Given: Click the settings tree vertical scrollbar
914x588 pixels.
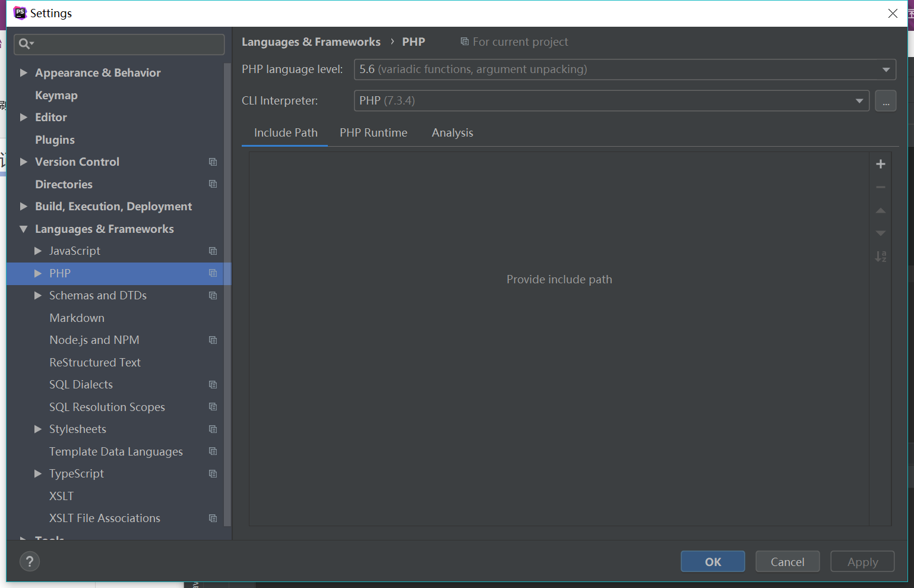Looking at the screenshot, I should pos(227,294).
